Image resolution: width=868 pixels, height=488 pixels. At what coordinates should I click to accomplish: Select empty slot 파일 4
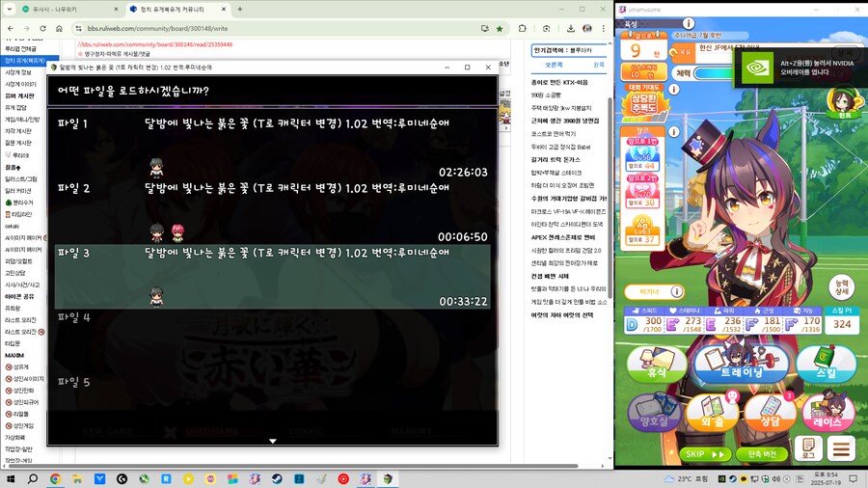272,341
